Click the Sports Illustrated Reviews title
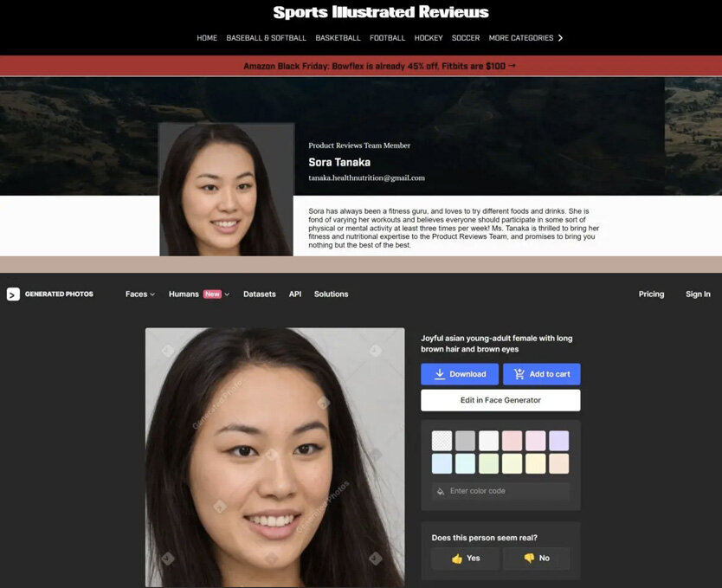This screenshot has width=722, height=588. pyautogui.click(x=381, y=12)
